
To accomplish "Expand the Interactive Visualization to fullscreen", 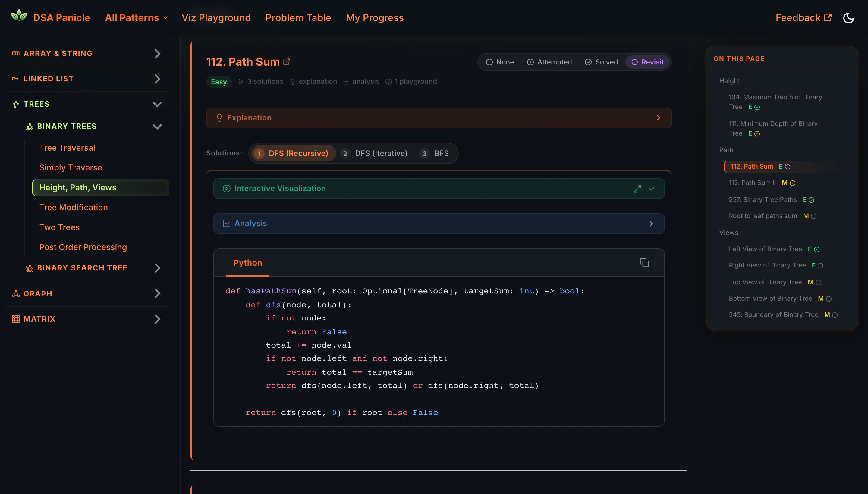I will pyautogui.click(x=637, y=189).
